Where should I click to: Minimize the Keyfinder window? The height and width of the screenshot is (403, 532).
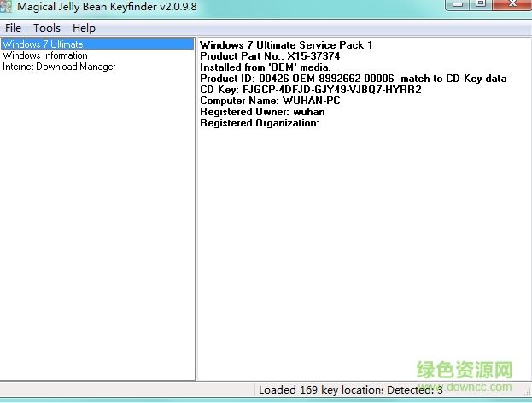[458, 4]
